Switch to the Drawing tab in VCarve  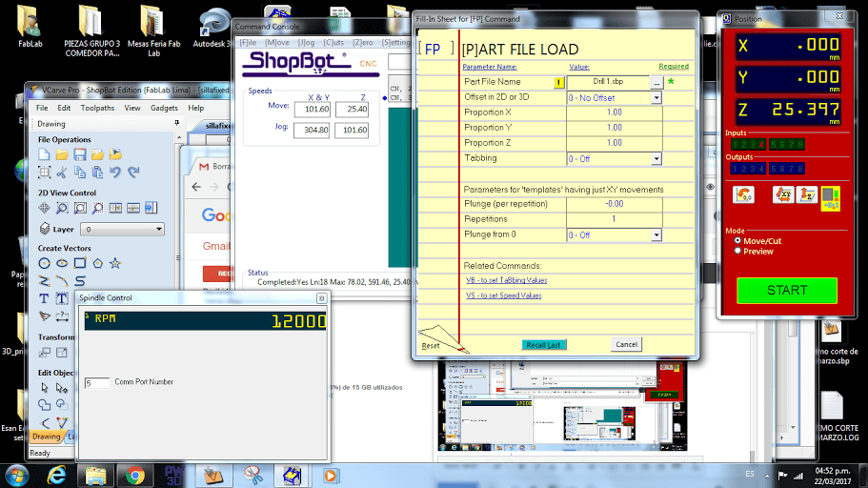pos(46,437)
